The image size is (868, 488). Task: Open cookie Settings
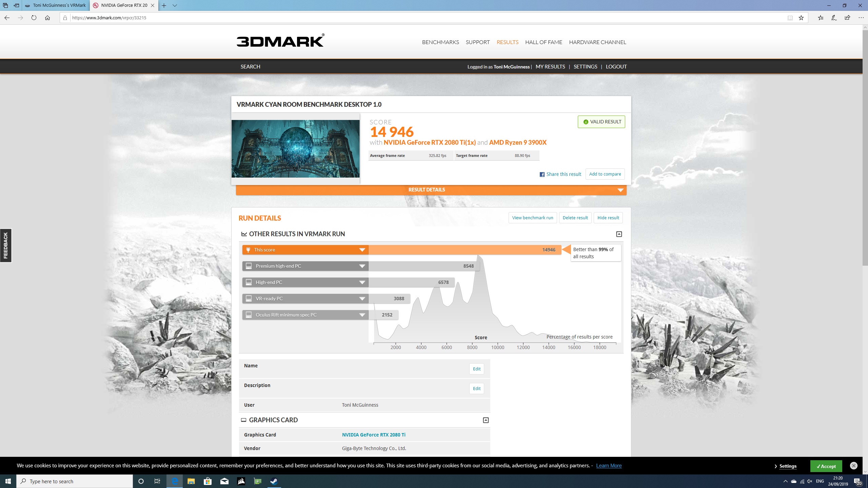tap(788, 466)
